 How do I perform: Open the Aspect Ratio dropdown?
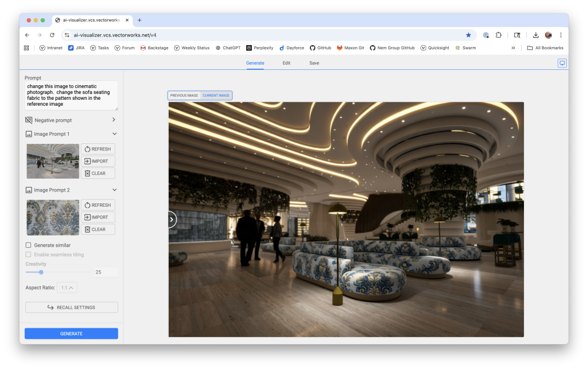point(68,288)
